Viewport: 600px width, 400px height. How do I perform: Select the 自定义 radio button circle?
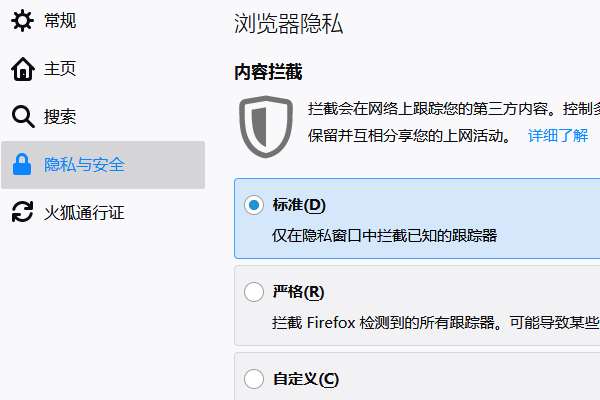pos(254,379)
